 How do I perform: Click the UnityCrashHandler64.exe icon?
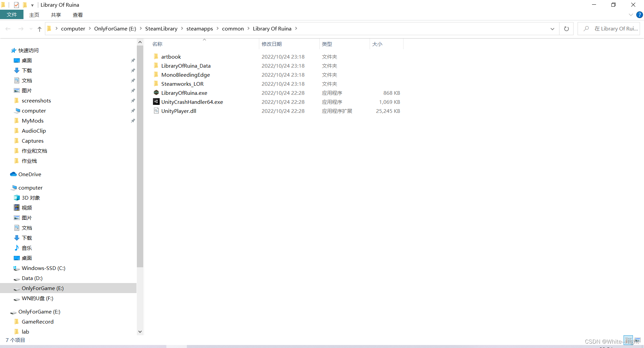(x=156, y=102)
